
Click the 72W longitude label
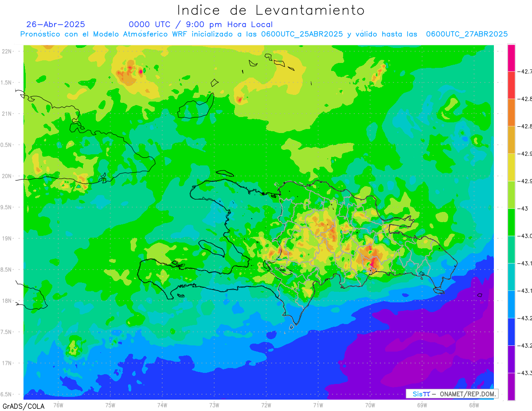[x=266, y=405]
